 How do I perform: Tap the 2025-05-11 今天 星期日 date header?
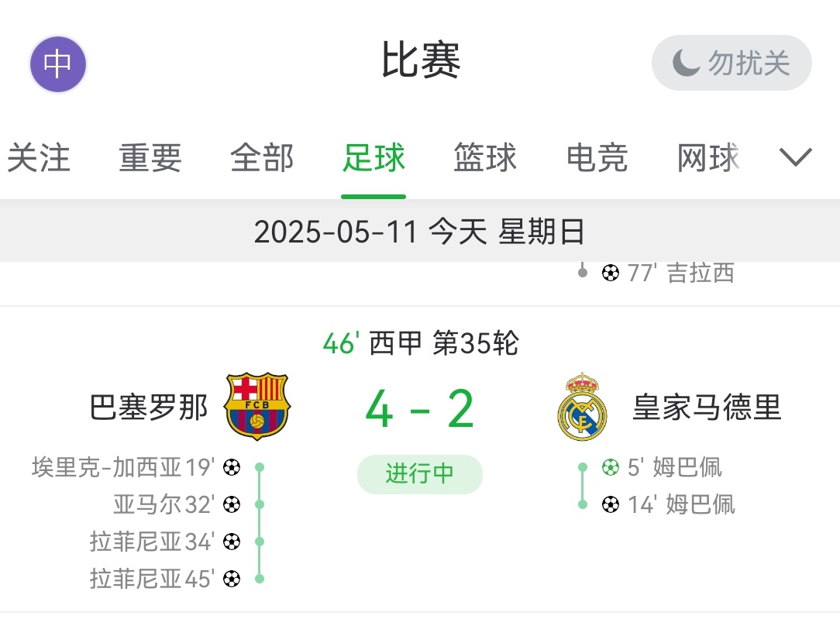tap(419, 232)
